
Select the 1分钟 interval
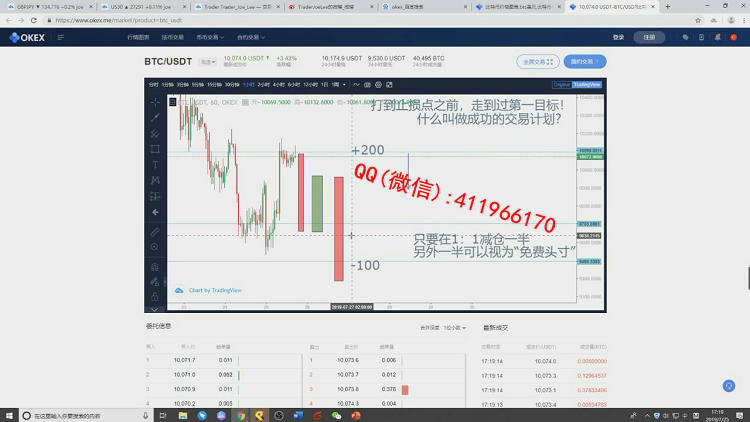(167, 85)
